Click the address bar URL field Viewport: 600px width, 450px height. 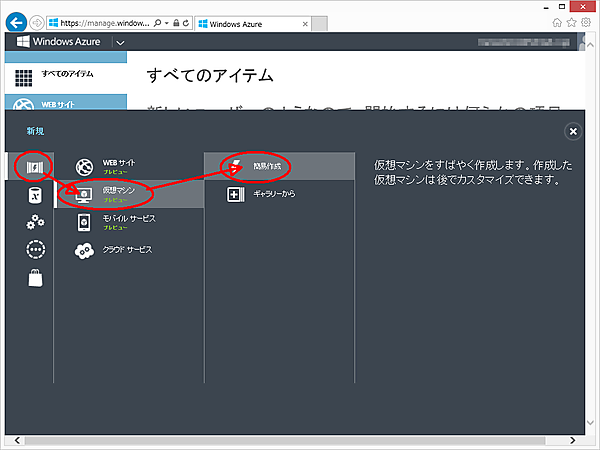[x=104, y=23]
